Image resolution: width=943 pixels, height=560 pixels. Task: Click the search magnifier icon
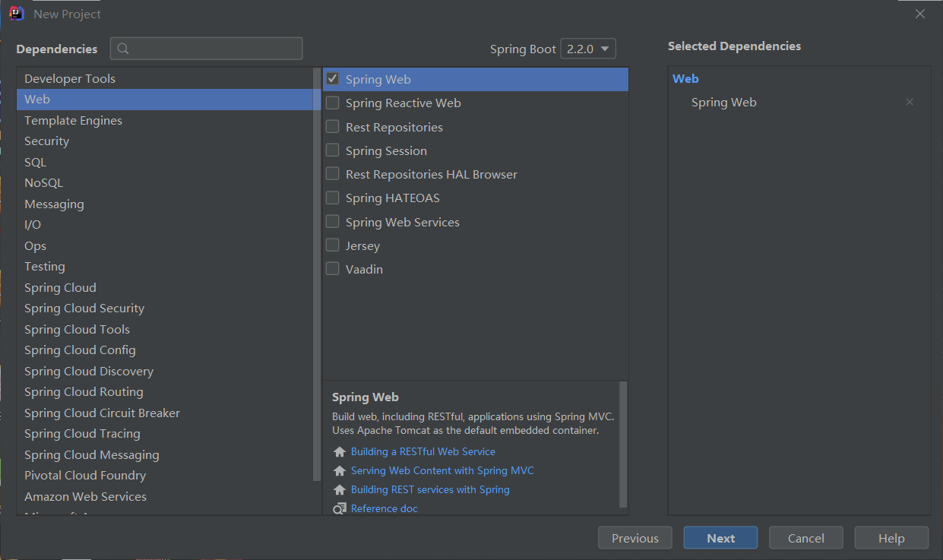click(123, 49)
